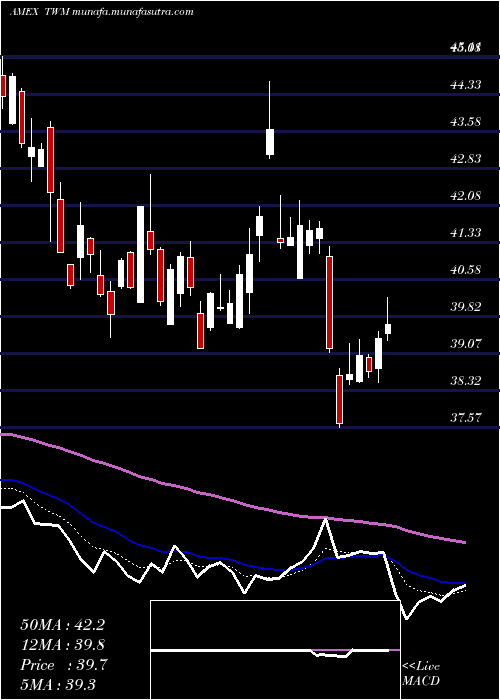Select the 39.07 price axis label
This screenshot has width=500, height=700.
[x=464, y=343]
